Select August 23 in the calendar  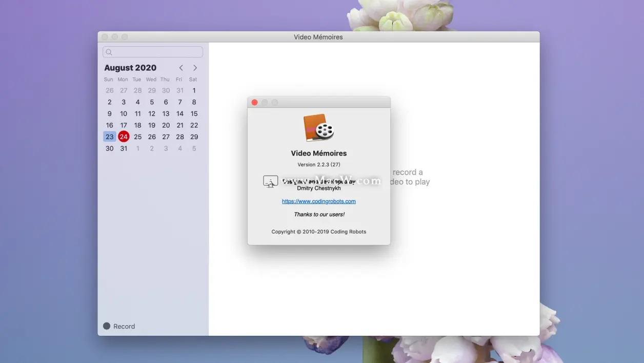[x=109, y=137]
